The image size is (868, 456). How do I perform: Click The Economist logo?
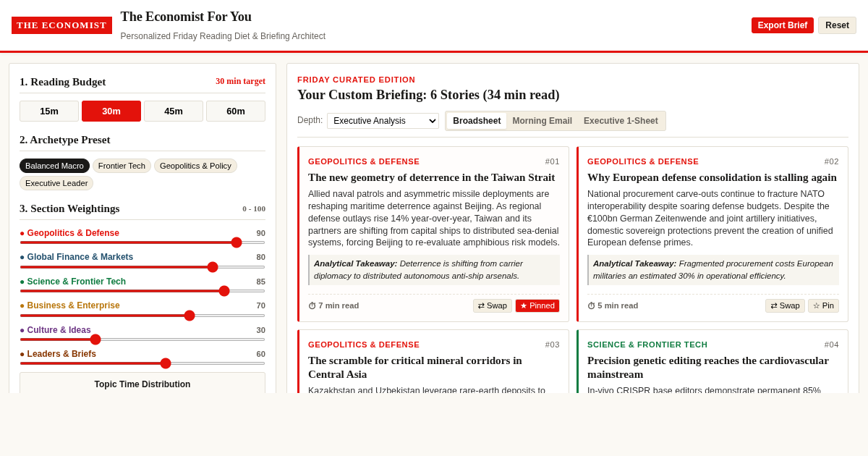[61, 25]
